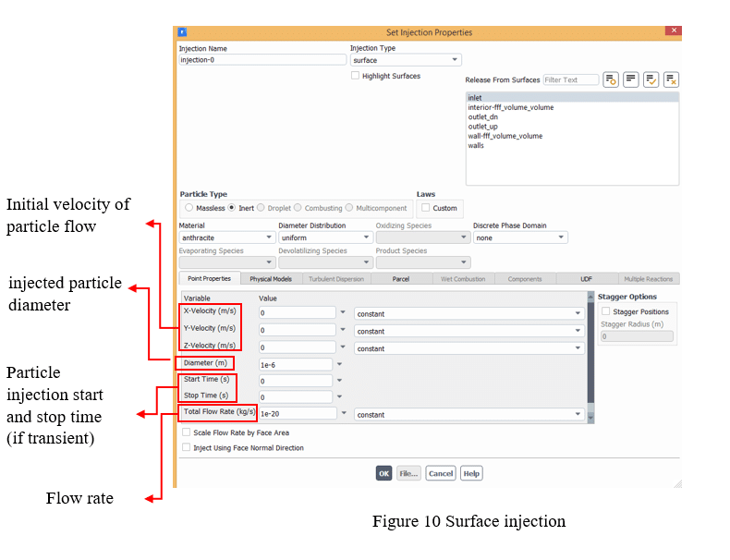The width and height of the screenshot is (730, 560).
Task: Click the filter options icon beside Filter Text
Action: (611, 79)
